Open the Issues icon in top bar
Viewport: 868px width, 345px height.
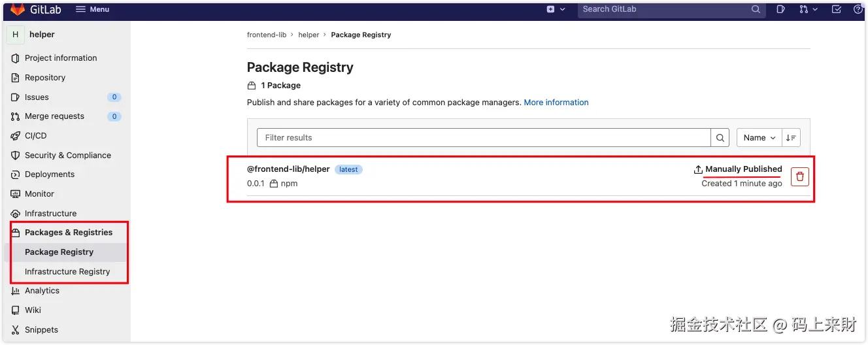780,9
